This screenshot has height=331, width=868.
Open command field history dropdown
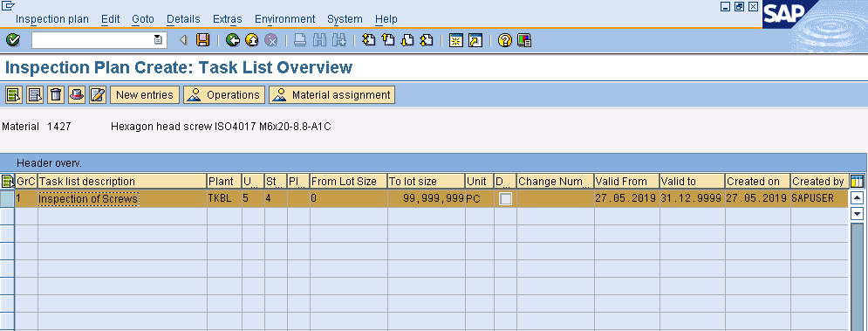pos(158,40)
